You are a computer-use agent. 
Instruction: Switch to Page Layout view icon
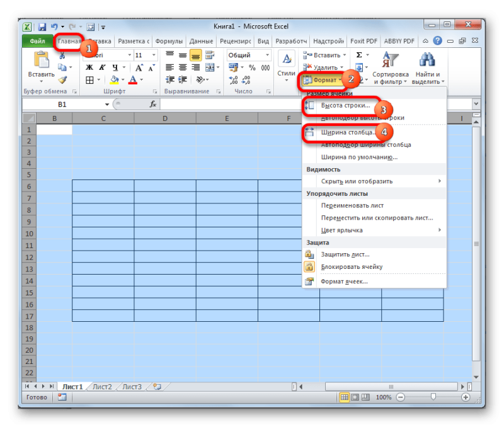[355, 397]
